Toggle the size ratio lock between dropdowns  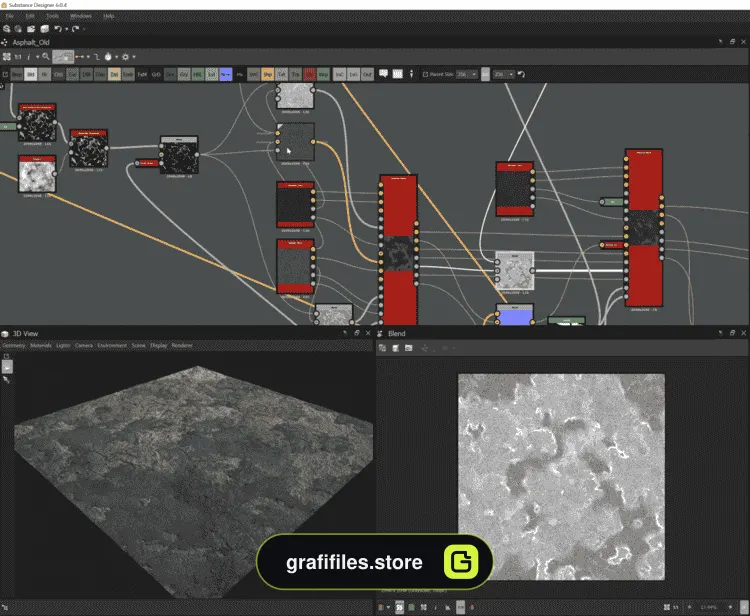coord(485,74)
